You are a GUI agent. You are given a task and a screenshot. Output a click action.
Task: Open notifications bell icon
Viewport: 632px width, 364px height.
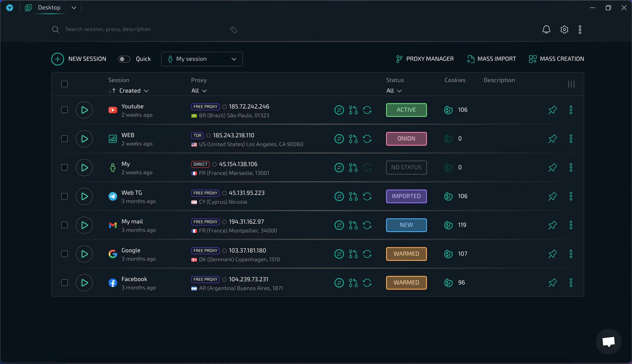[546, 29]
